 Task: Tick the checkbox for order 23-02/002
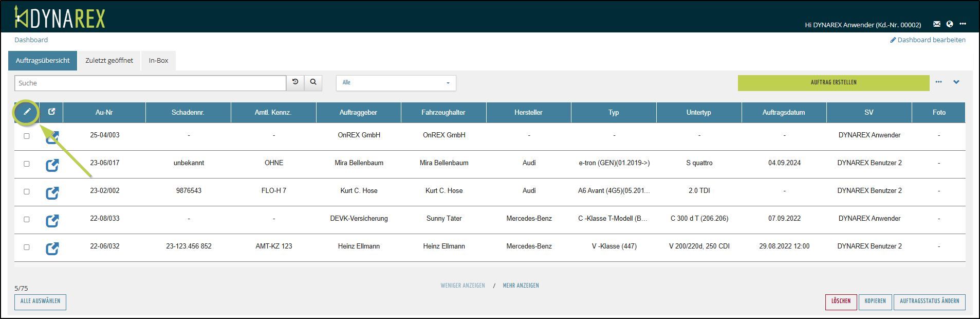(27, 192)
